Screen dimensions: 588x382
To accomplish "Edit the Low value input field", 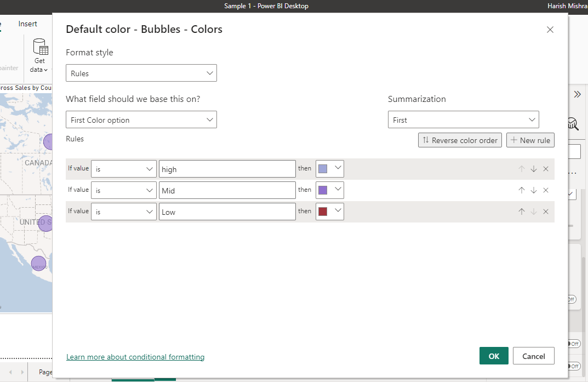I will [227, 212].
